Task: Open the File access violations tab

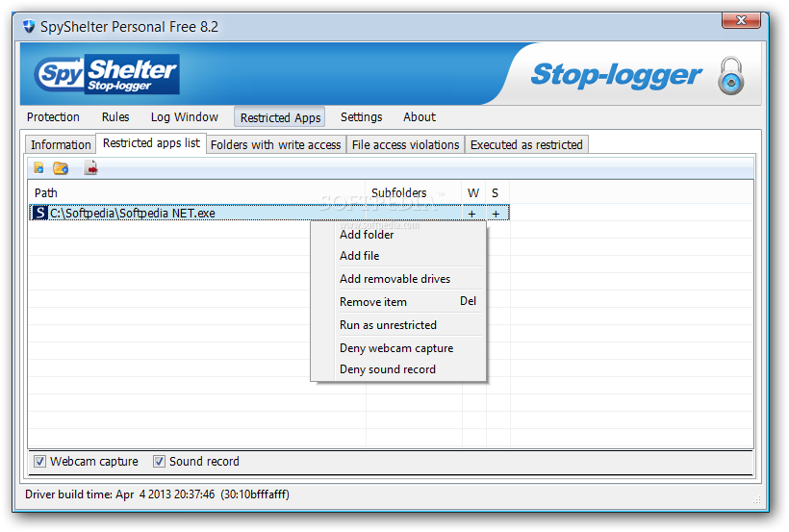Action: (406, 145)
